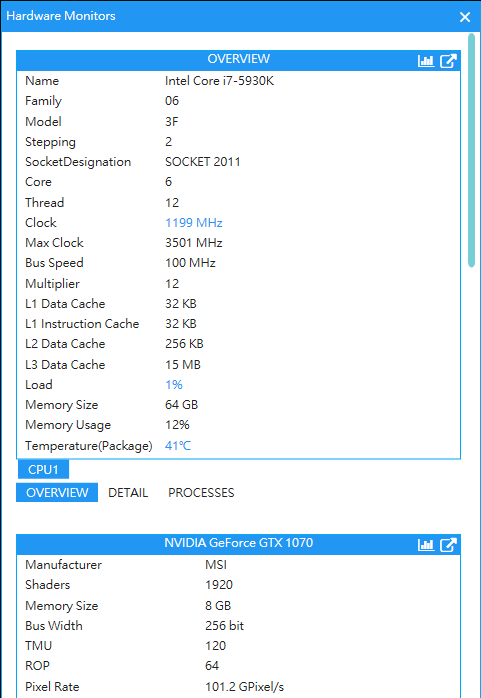Click the CPU Memory Size value 64 GB
Viewport: 481px width, 698px height.
point(182,405)
